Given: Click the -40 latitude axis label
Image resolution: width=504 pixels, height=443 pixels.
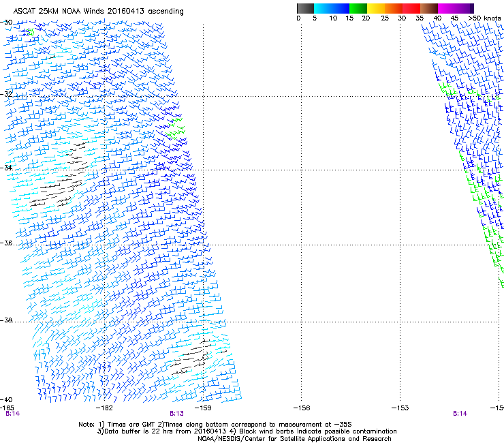Looking at the screenshot, I should 6,399.
